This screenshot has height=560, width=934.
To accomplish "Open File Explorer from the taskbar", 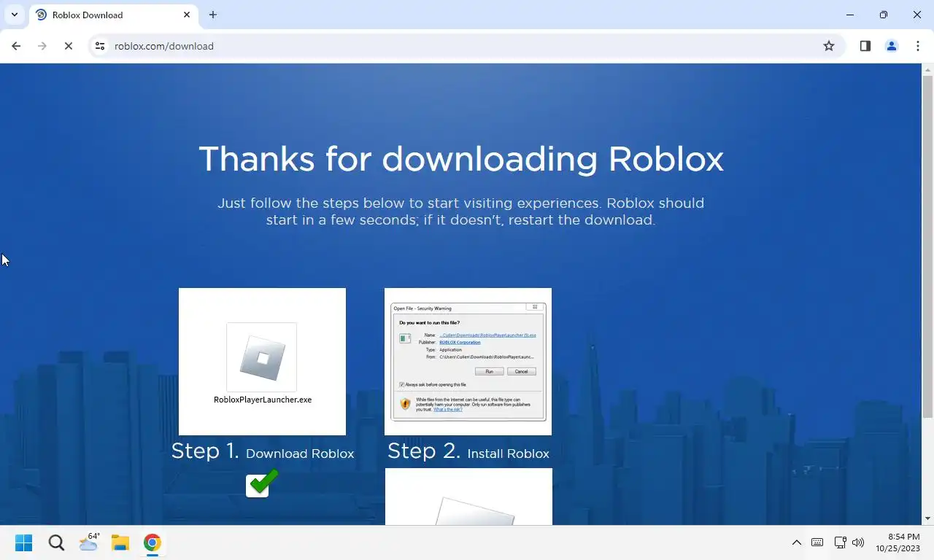I will 120,542.
